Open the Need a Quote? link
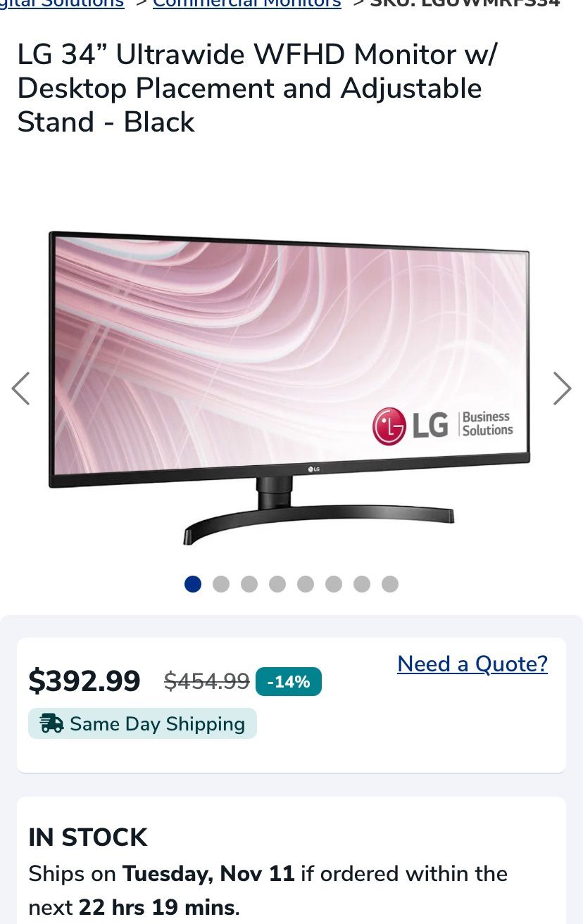 [472, 664]
